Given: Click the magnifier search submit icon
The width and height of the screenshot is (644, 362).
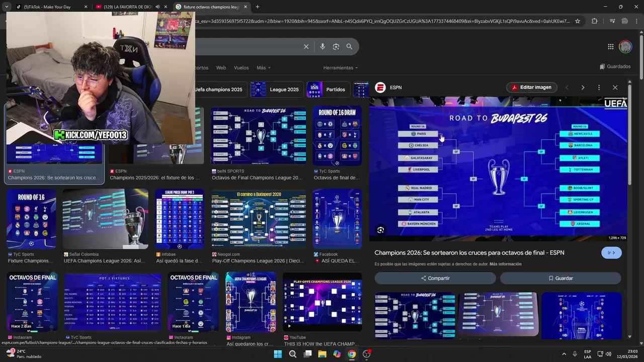Looking at the screenshot, I should point(349,47).
